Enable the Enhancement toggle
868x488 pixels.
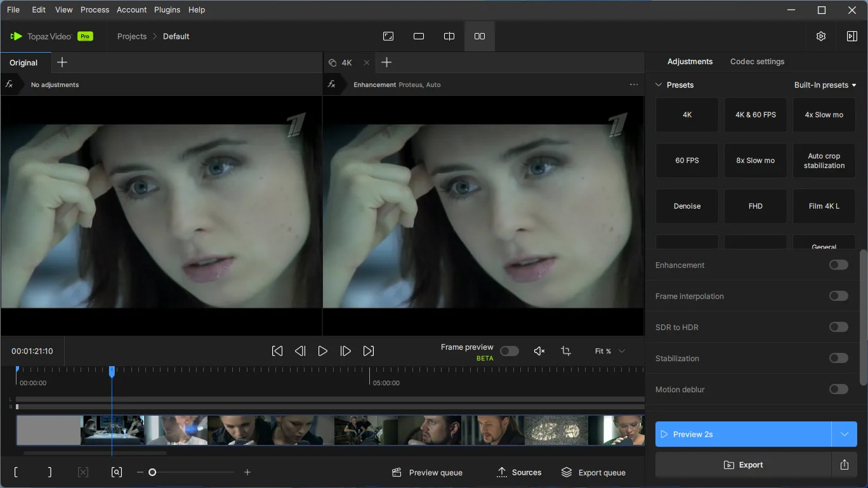point(838,265)
